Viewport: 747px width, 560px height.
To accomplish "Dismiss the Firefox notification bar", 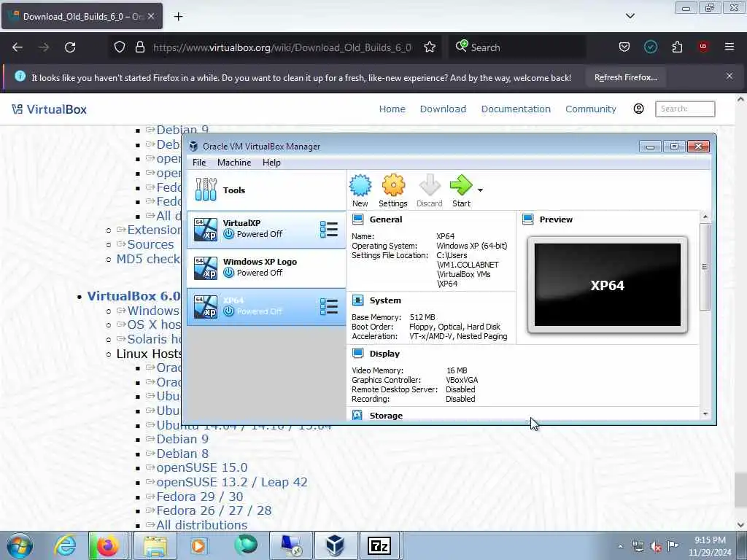I will tap(729, 76).
